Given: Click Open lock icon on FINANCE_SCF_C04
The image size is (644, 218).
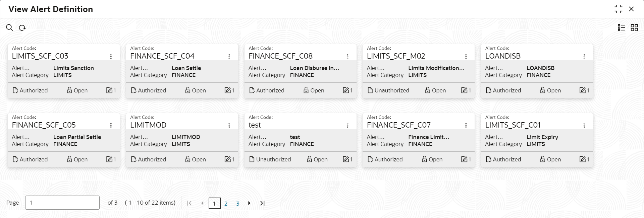Looking at the screenshot, I should coord(188,90).
